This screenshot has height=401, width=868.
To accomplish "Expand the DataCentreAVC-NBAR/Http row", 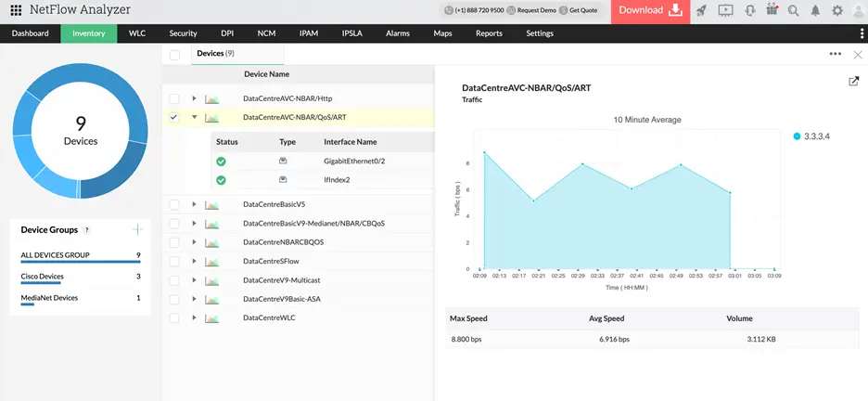I will 195,98.
